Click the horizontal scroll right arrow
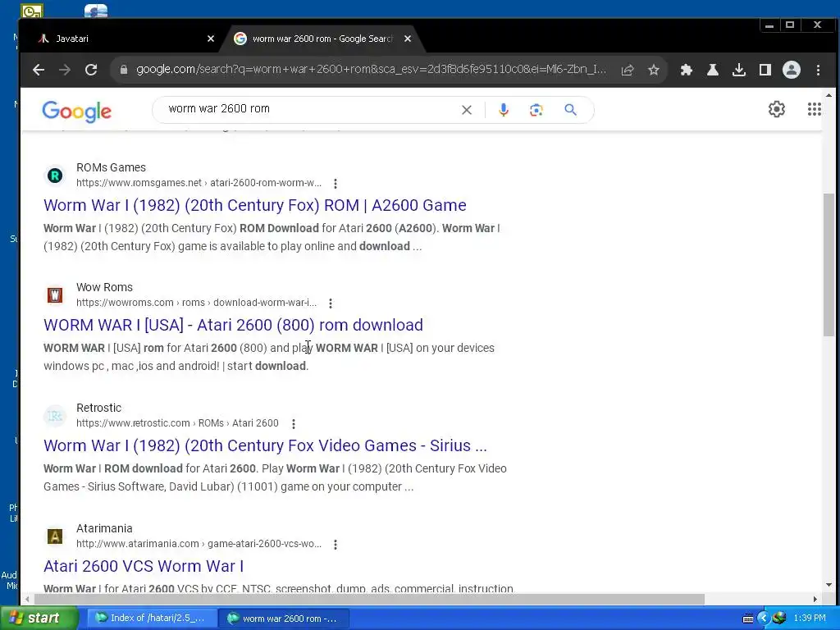 click(x=815, y=599)
